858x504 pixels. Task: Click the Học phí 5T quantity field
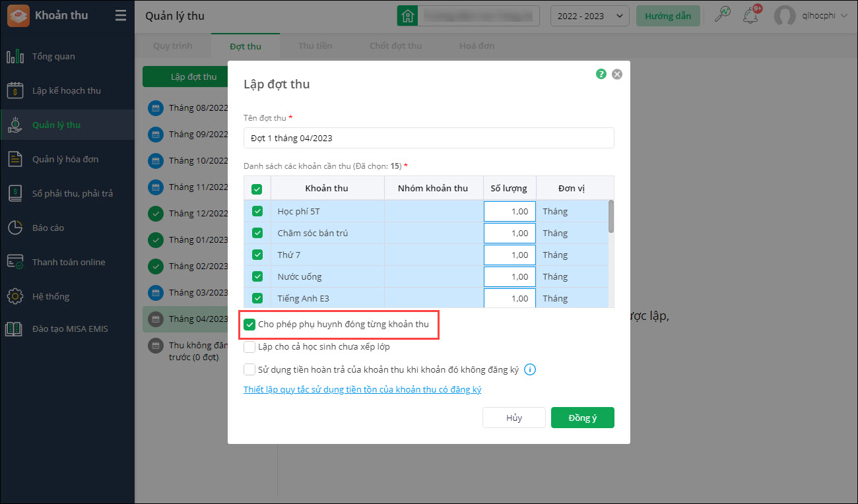(510, 211)
